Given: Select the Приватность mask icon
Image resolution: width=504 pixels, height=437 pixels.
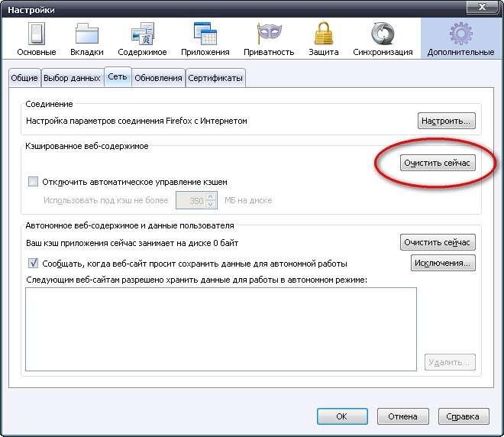Looking at the screenshot, I should pyautogui.click(x=270, y=34).
